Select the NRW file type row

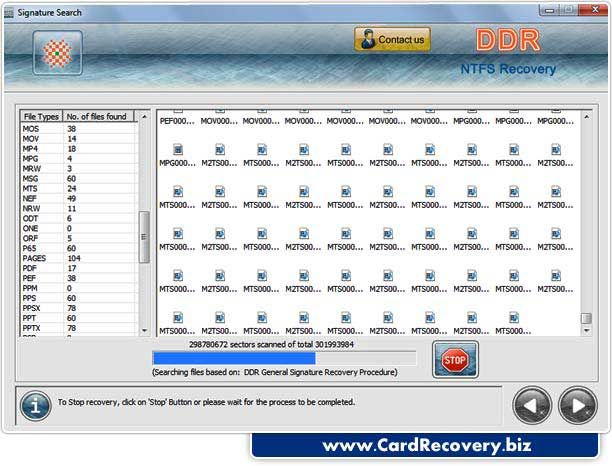click(79, 208)
